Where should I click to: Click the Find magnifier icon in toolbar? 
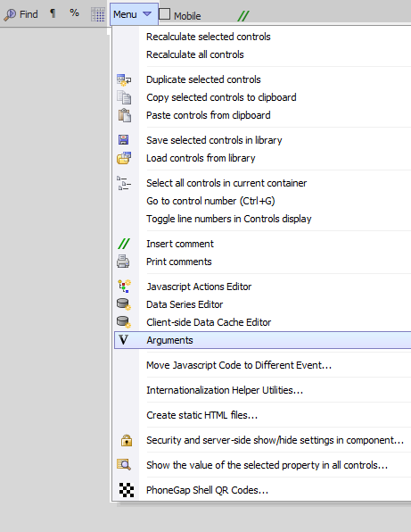pyautogui.click(x=10, y=14)
